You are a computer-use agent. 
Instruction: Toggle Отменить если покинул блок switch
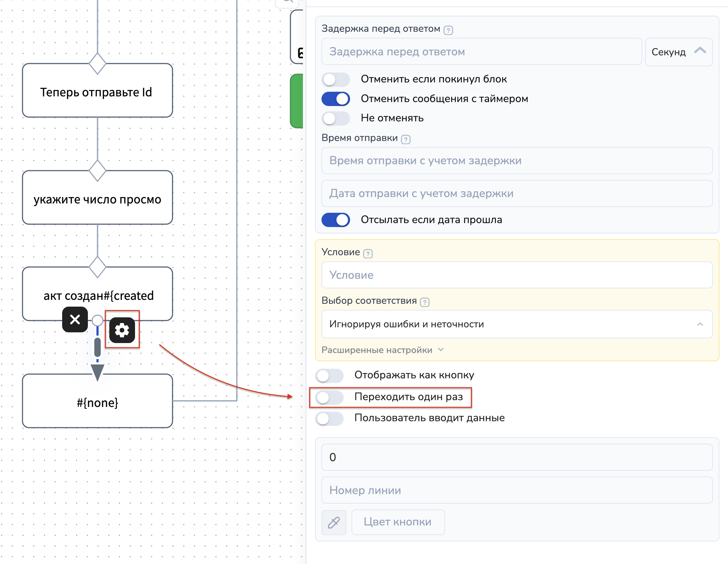click(335, 79)
